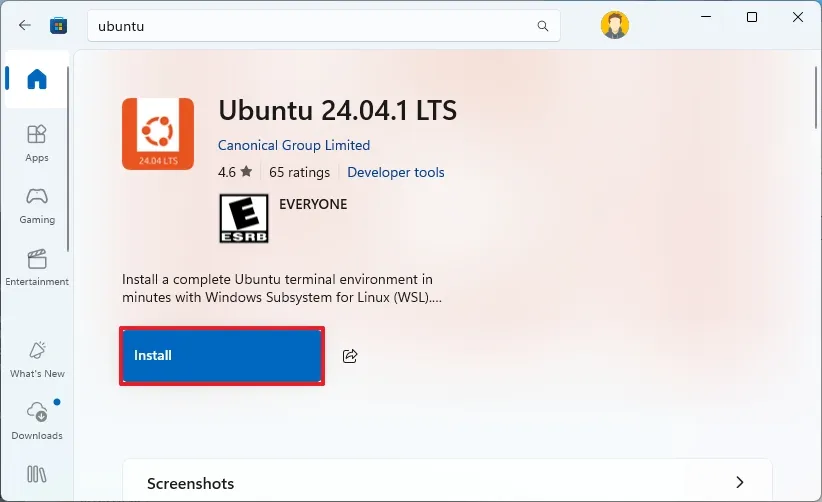Click the Screenshots section heading

tap(190, 483)
